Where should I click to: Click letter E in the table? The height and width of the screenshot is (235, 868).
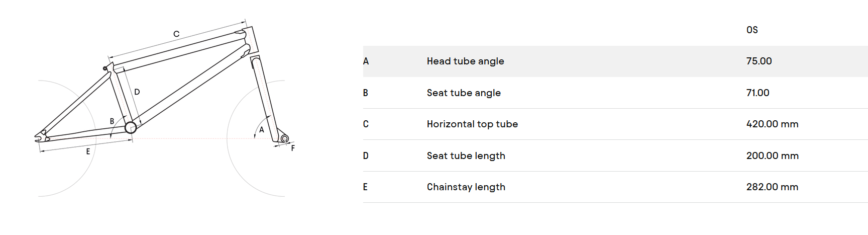point(365,187)
